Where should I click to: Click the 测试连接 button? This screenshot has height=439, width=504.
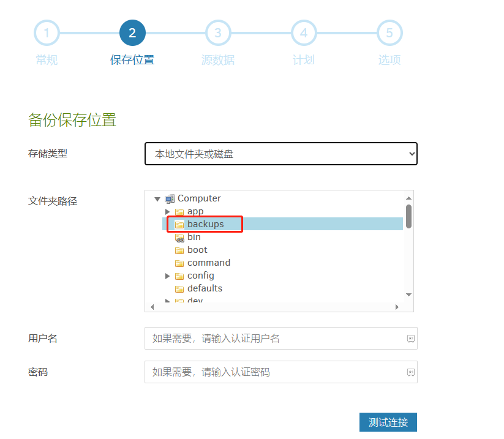(x=388, y=422)
